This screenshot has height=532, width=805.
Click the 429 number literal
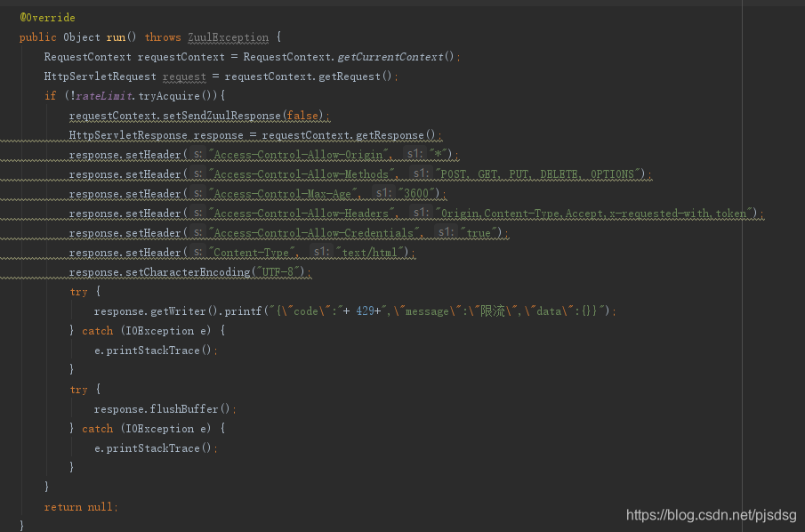click(x=365, y=311)
